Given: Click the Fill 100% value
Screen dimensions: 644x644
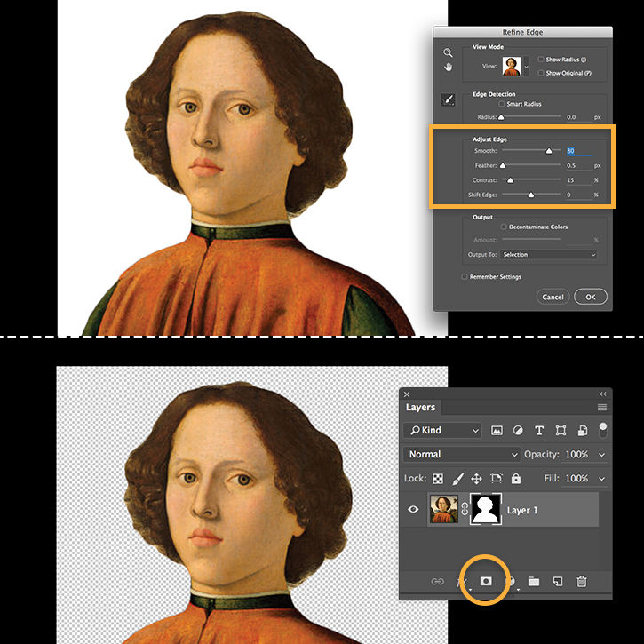Looking at the screenshot, I should pos(576,478).
